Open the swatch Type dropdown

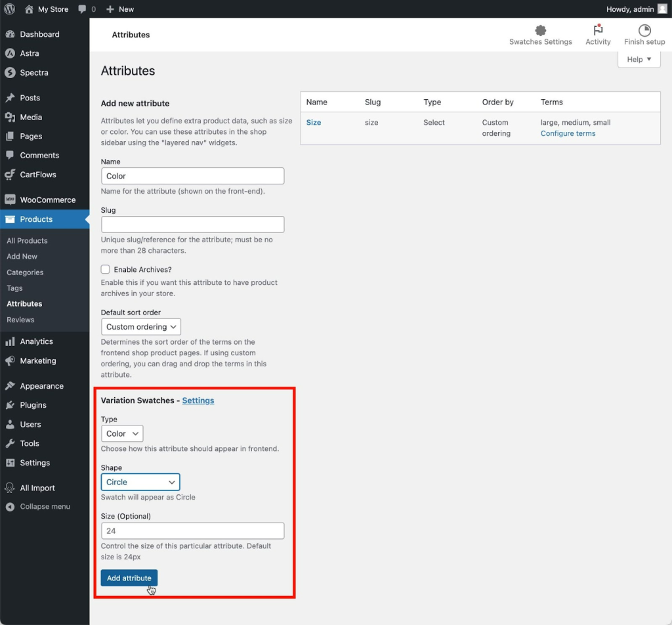click(122, 433)
